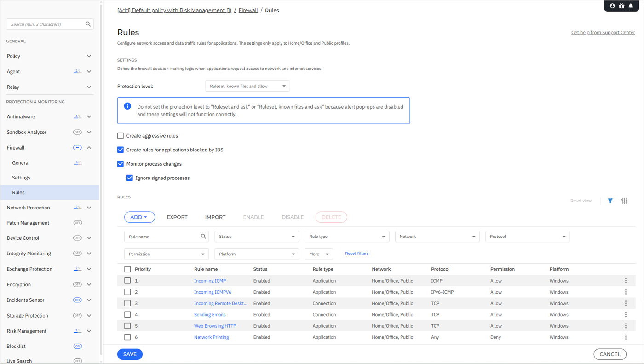Click the Rule name search field

167,237
